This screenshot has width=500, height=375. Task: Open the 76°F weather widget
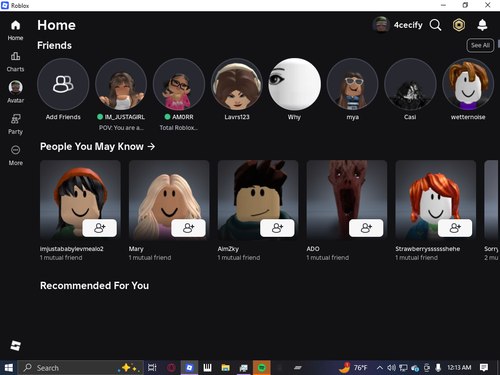coord(354,367)
